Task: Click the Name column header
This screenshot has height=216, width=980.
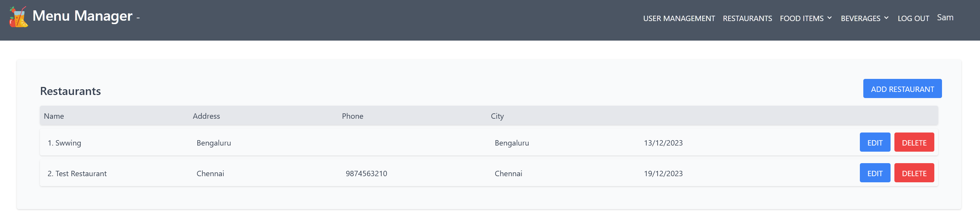Action: (54, 116)
